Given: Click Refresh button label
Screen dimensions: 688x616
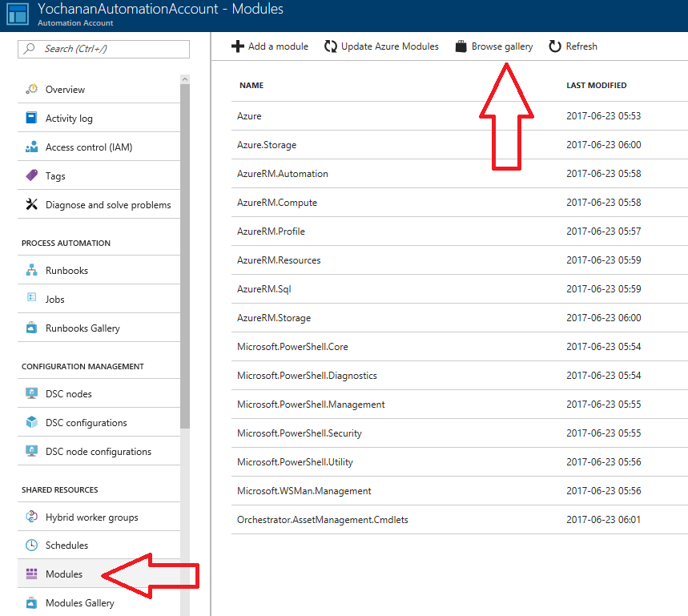Looking at the screenshot, I should (x=581, y=46).
